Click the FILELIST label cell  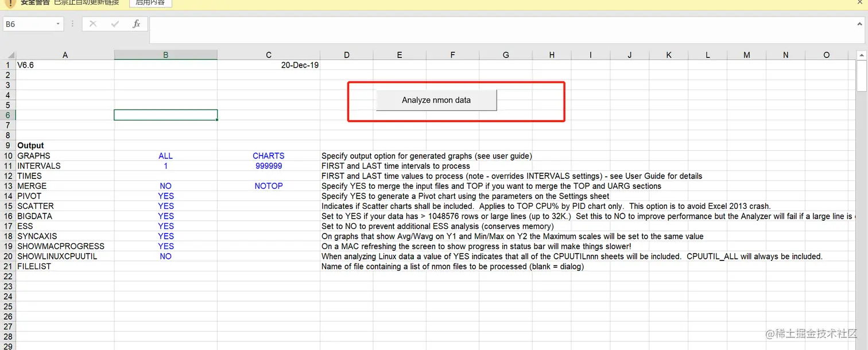(x=65, y=266)
